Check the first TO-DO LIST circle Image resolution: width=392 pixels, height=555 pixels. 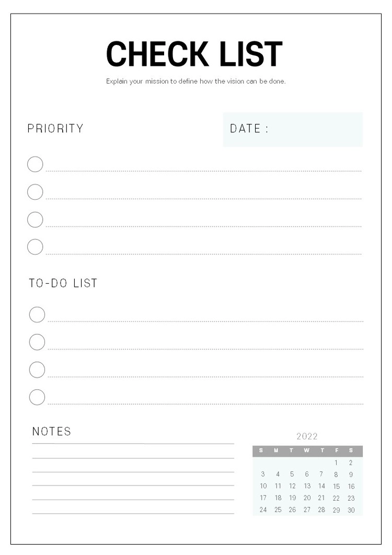37,315
